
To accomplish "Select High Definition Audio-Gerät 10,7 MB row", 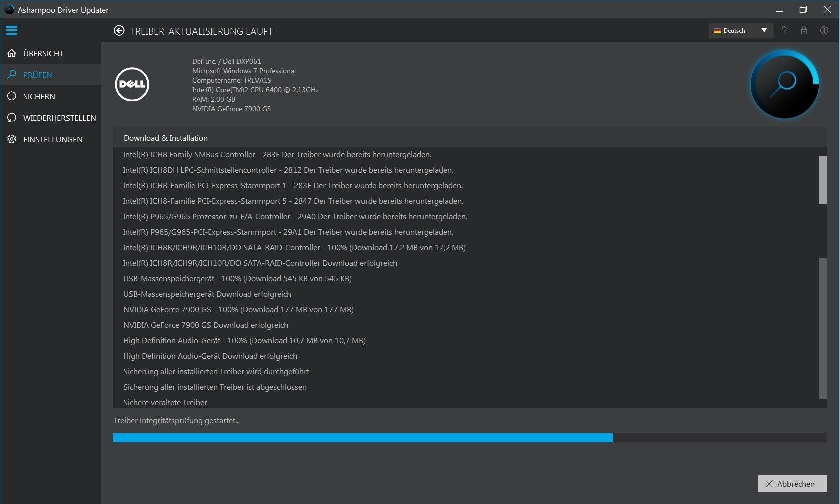I will (244, 341).
